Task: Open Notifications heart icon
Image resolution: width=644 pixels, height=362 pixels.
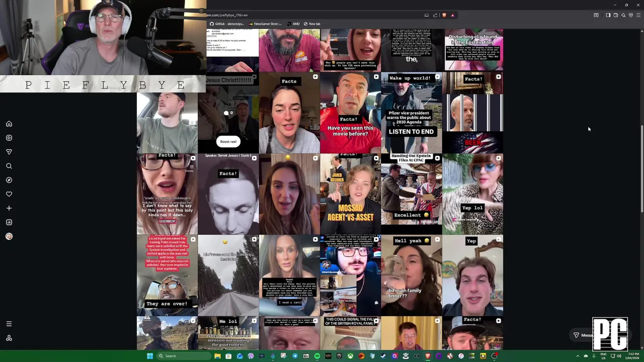Action: (x=9, y=194)
